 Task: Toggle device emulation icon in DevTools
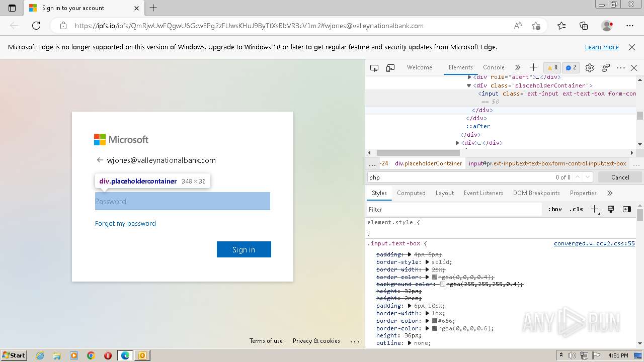point(390,68)
